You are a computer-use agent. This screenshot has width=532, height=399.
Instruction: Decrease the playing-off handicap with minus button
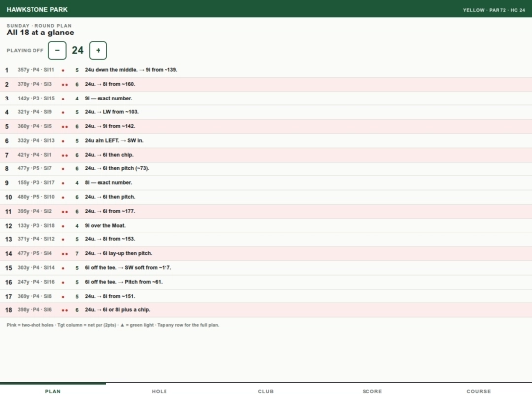pyautogui.click(x=57, y=50)
